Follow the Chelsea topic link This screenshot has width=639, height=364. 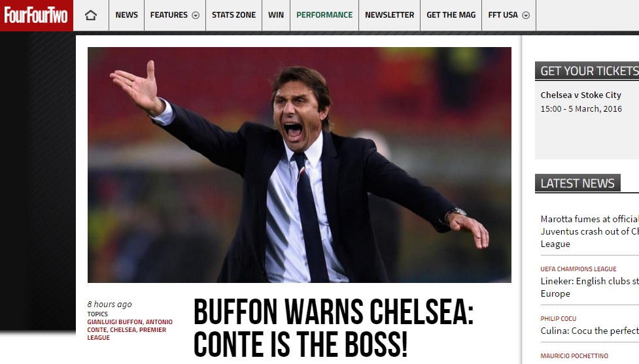(x=123, y=330)
